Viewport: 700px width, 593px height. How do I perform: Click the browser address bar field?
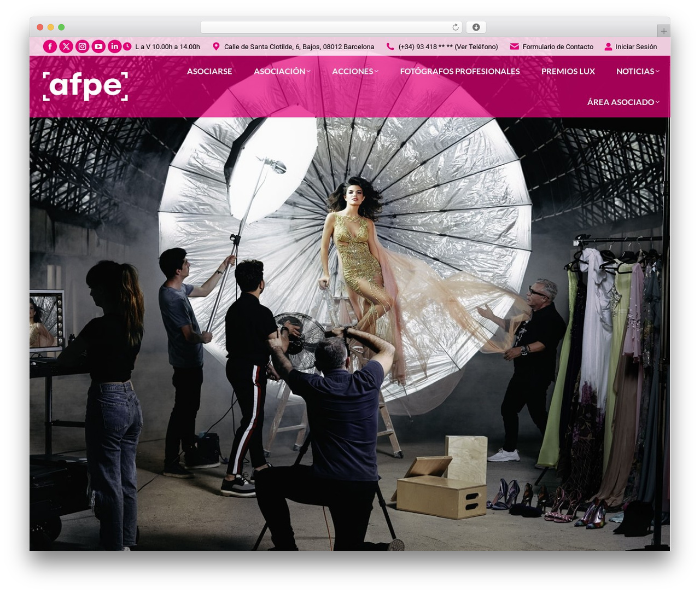(331, 27)
